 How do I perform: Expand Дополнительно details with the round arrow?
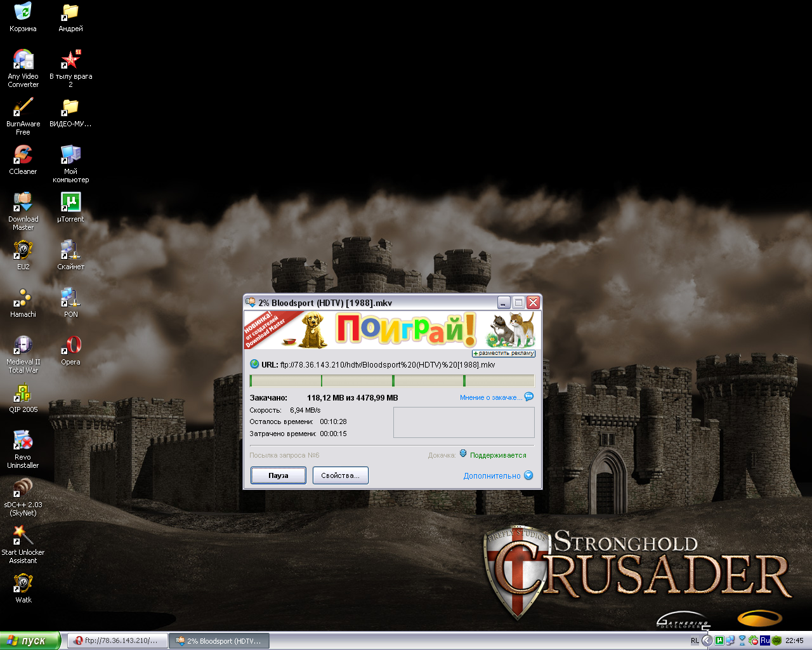[528, 475]
